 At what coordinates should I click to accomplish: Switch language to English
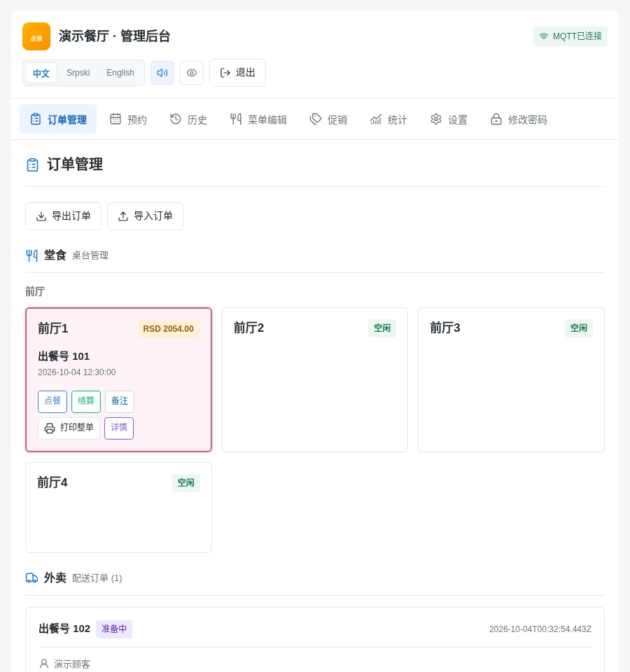point(120,73)
